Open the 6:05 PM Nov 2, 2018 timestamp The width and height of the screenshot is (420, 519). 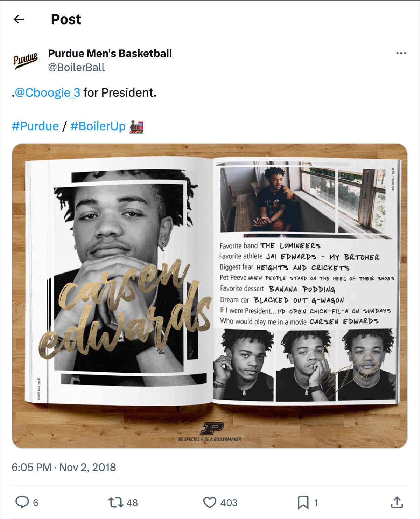(64, 467)
